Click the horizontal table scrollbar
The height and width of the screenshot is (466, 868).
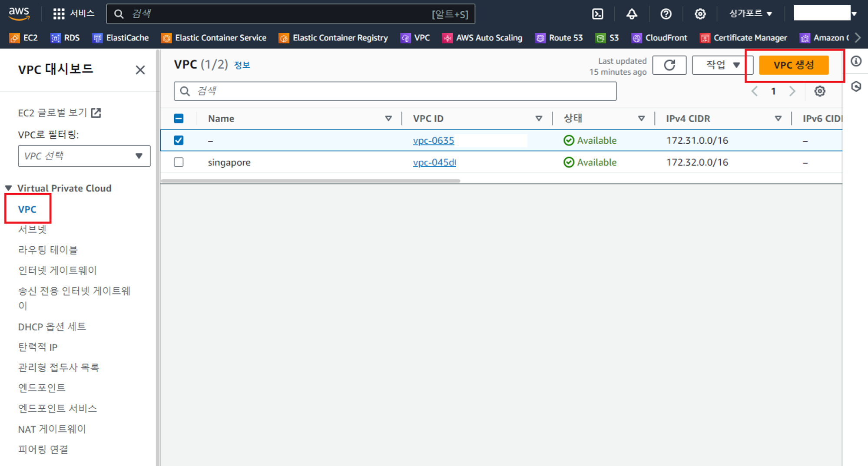[x=311, y=181]
